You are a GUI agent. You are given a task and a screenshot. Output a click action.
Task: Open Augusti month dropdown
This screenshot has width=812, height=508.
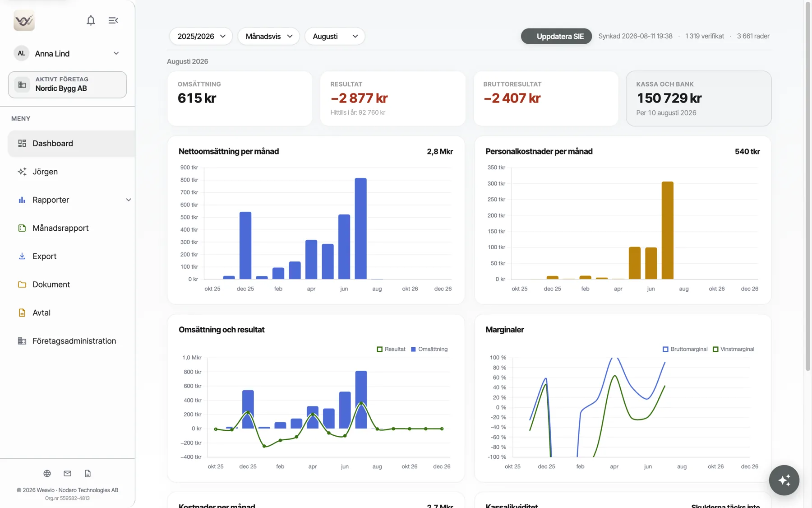pyautogui.click(x=335, y=36)
